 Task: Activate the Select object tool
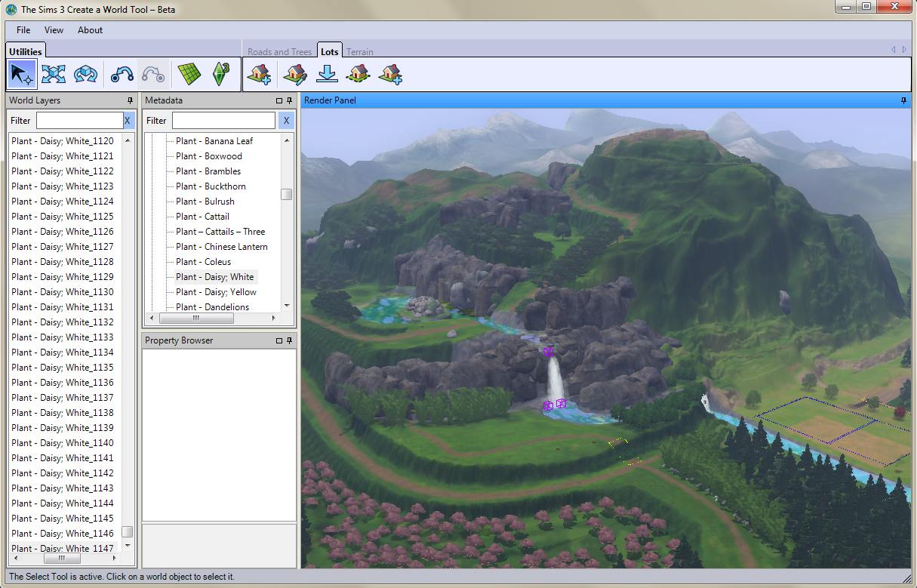pyautogui.click(x=21, y=74)
